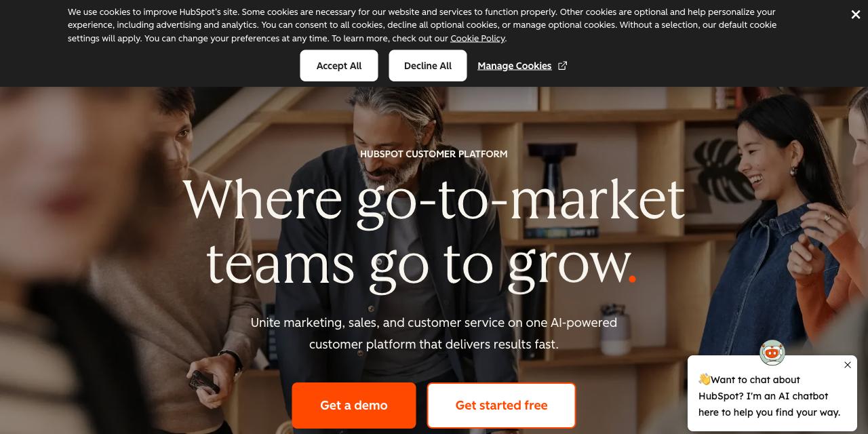Click the "teams go to grow" headline line
868x434 pixels.
(x=420, y=263)
